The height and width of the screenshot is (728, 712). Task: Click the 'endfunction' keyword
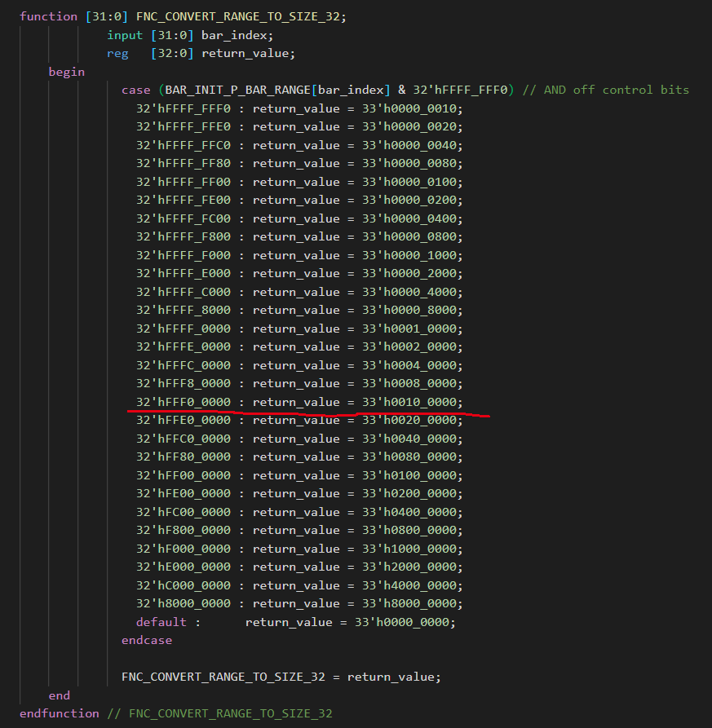pos(59,713)
